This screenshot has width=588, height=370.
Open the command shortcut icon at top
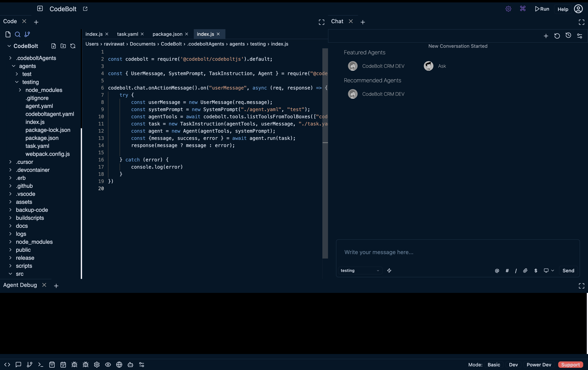pyautogui.click(x=523, y=9)
